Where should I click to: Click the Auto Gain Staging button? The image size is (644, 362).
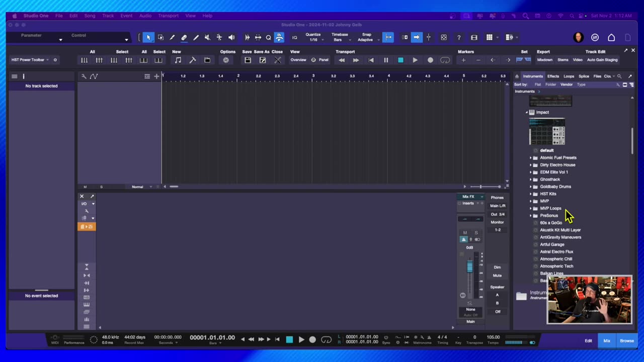pyautogui.click(x=602, y=60)
